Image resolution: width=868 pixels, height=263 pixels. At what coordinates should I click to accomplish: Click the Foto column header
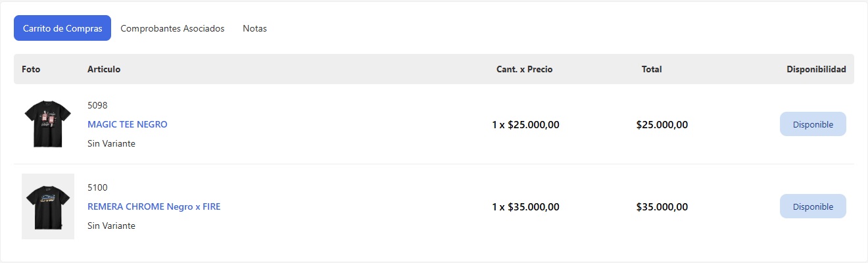pyautogui.click(x=31, y=69)
